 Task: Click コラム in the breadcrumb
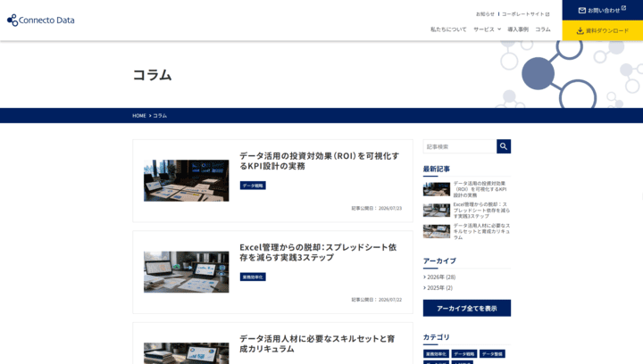[160, 116]
